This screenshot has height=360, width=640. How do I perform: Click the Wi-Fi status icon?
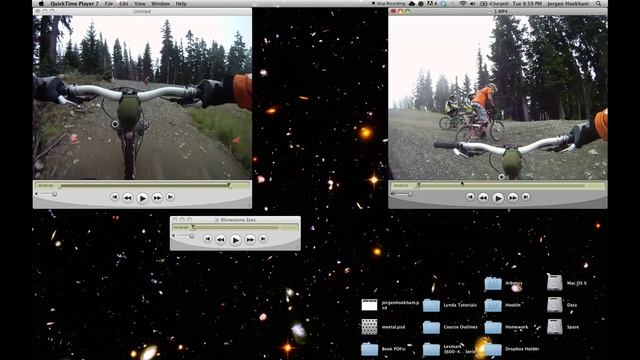462,4
